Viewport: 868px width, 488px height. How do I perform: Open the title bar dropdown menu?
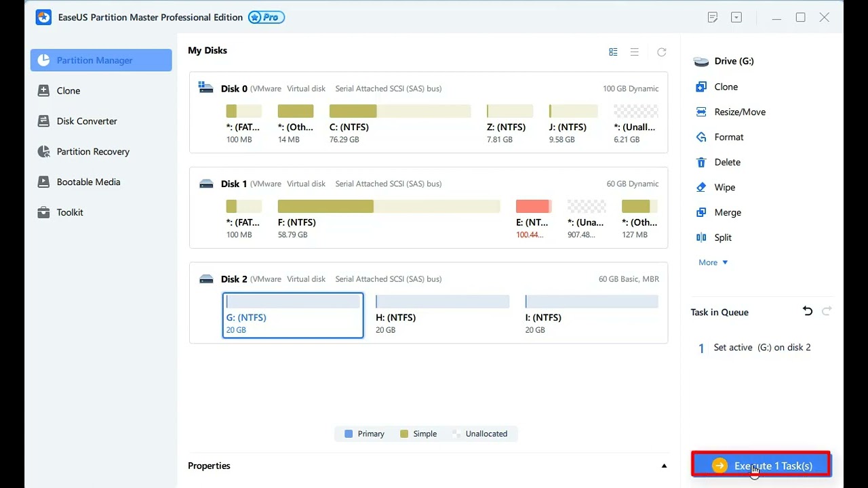pyautogui.click(x=736, y=18)
